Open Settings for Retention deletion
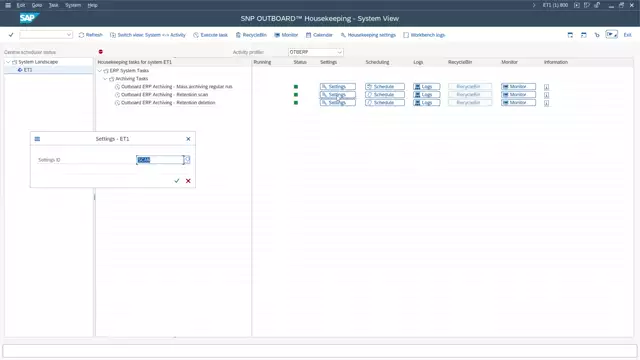Viewport: 640px width, 360px height. pos(338,103)
